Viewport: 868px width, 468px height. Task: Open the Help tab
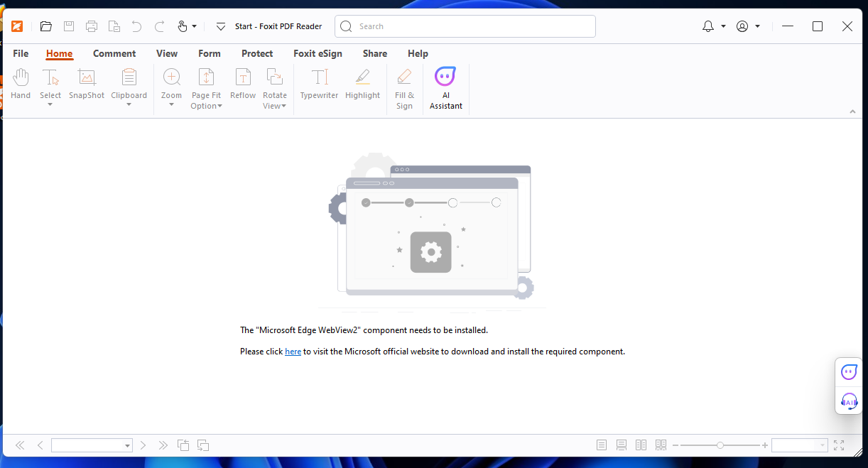click(x=418, y=53)
